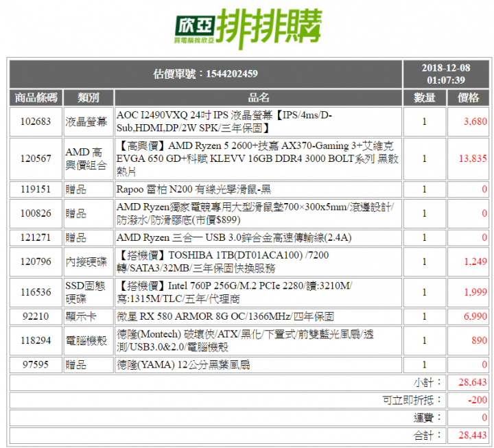The width and height of the screenshot is (494, 448).
Task: Select product code 116536
Action: click(36, 292)
